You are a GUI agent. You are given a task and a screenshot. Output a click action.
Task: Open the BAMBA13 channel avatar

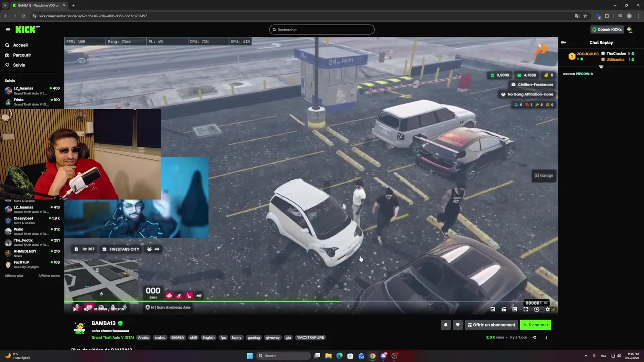click(x=79, y=327)
